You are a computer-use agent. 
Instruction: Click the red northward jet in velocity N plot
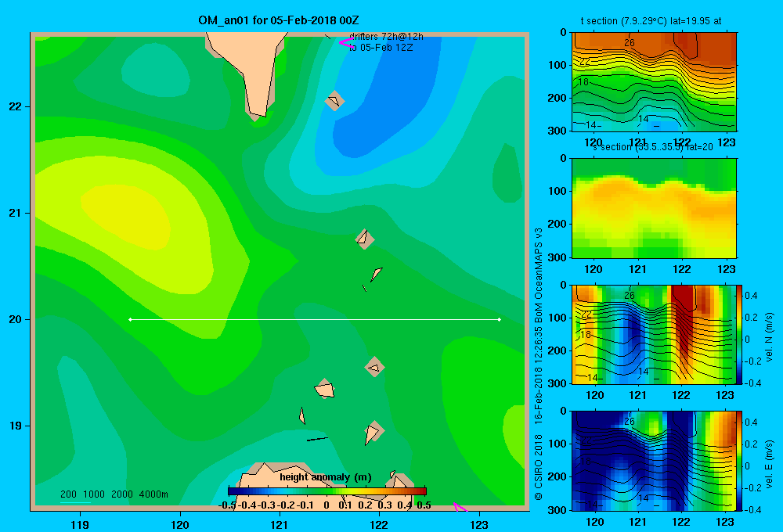tap(683, 319)
